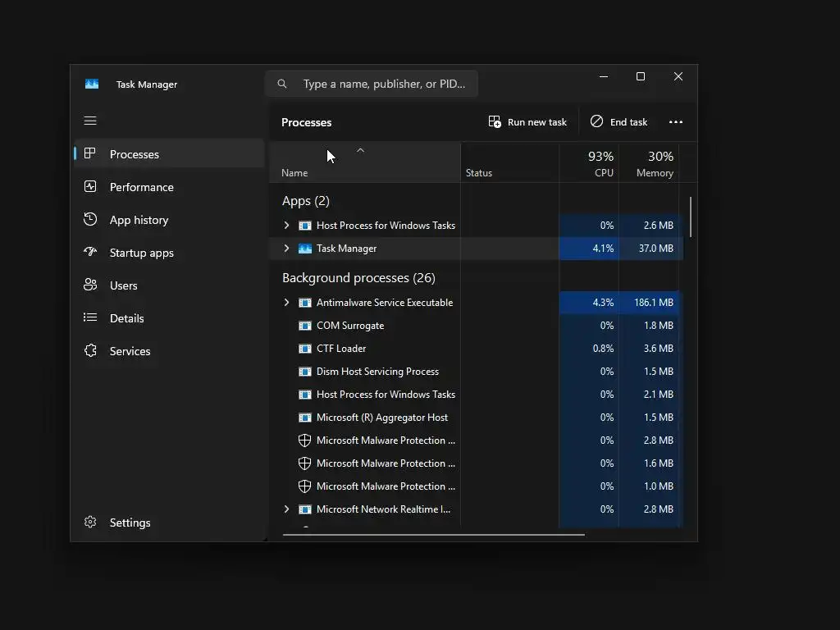
Task: Click the Dism Host Servicing Process icon
Action: 305,372
